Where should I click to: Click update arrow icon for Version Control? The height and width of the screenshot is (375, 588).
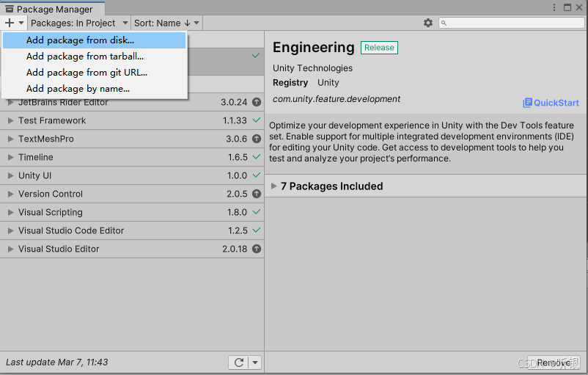coord(257,194)
